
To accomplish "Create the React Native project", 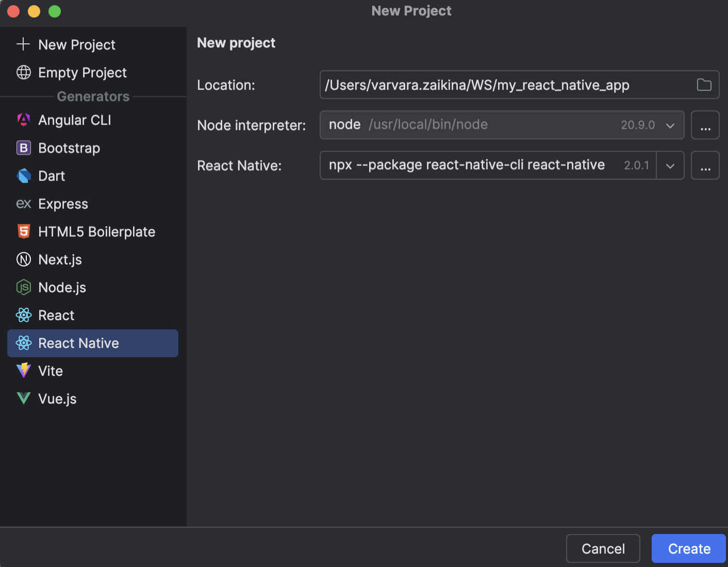I will [688, 548].
